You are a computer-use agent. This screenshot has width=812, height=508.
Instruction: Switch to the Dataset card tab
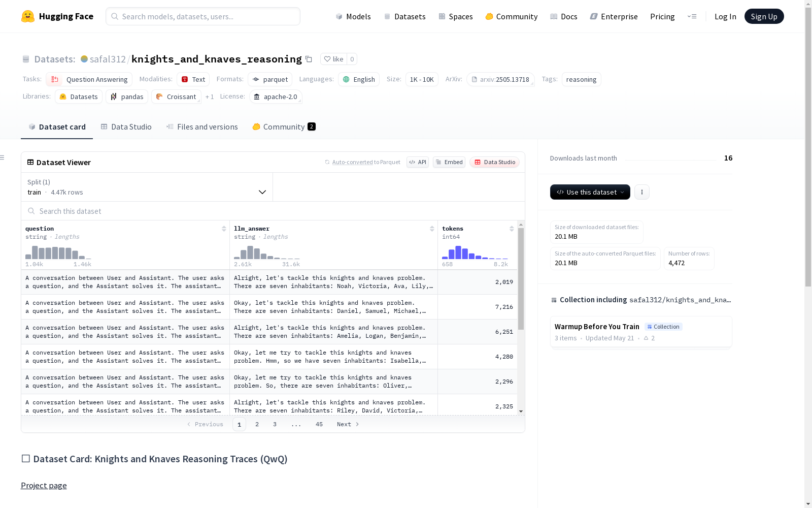57,126
